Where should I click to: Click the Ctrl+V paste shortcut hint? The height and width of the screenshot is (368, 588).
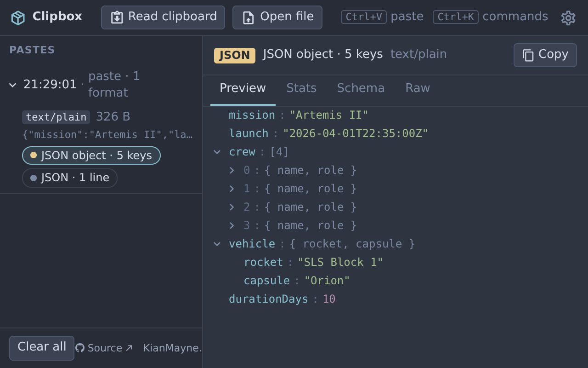pyautogui.click(x=382, y=17)
